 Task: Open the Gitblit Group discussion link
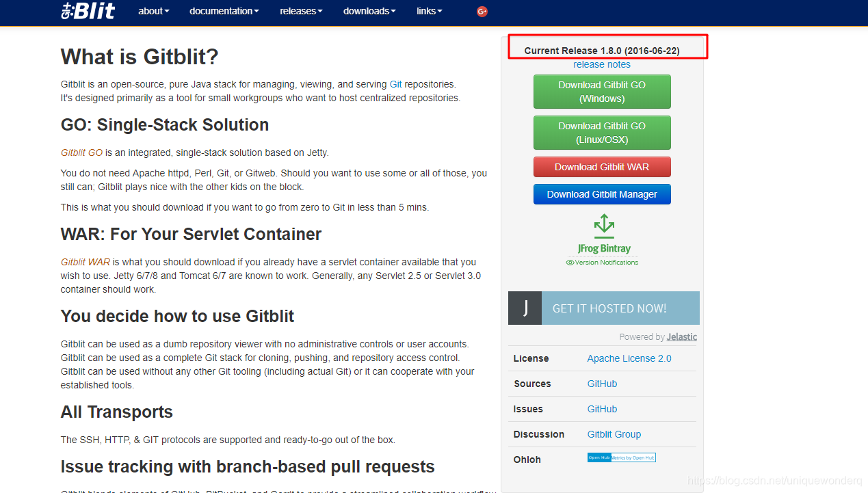614,434
